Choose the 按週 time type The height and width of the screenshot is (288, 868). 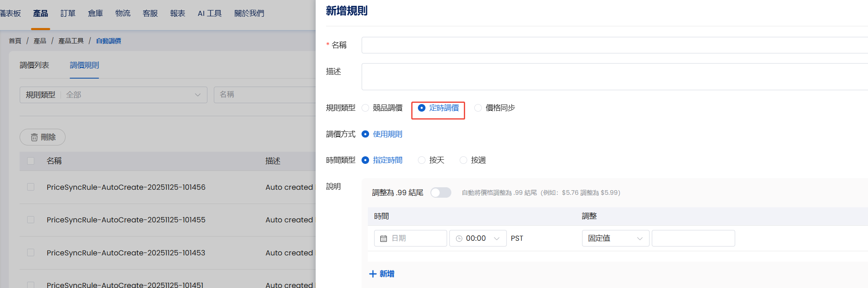tap(463, 160)
